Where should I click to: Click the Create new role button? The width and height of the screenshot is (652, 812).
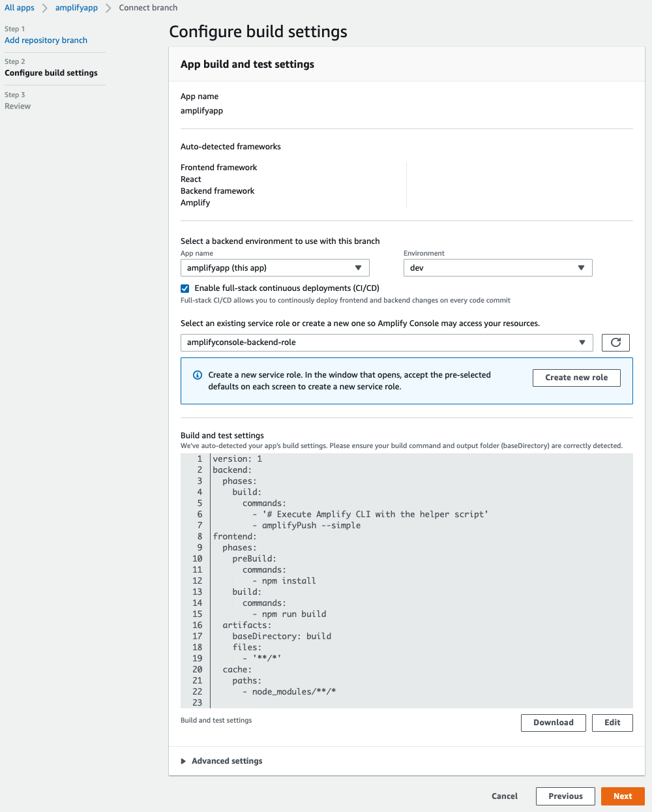tap(576, 378)
